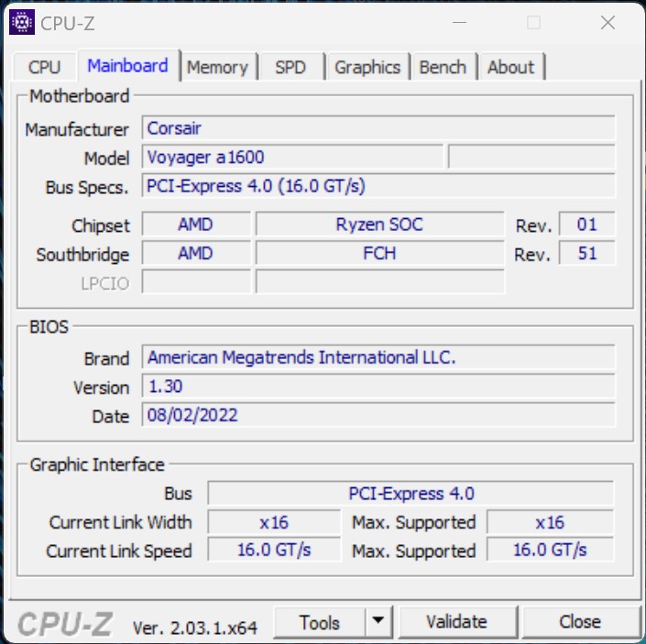Go to the SPD tab
Viewport: 646px width, 644px height.
[290, 67]
